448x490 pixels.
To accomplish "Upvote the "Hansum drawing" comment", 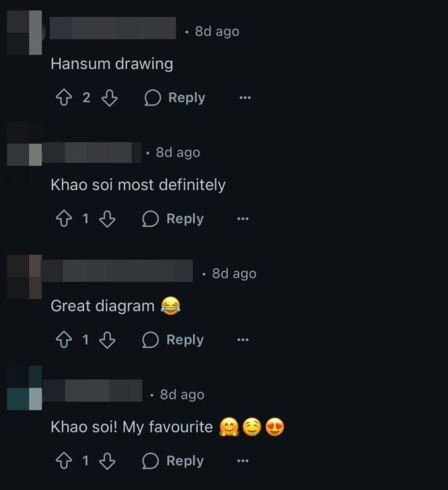I will click(x=64, y=97).
